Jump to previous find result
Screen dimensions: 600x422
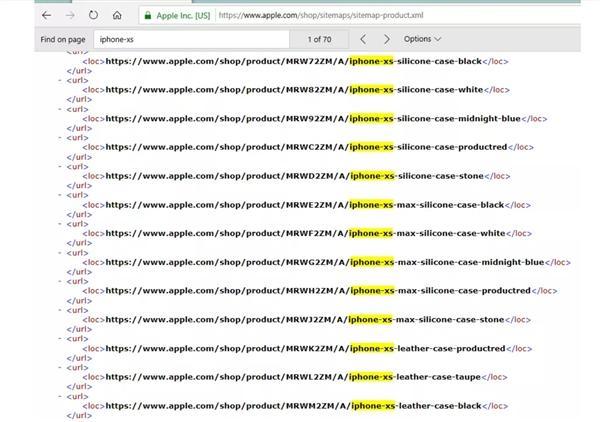[363, 39]
